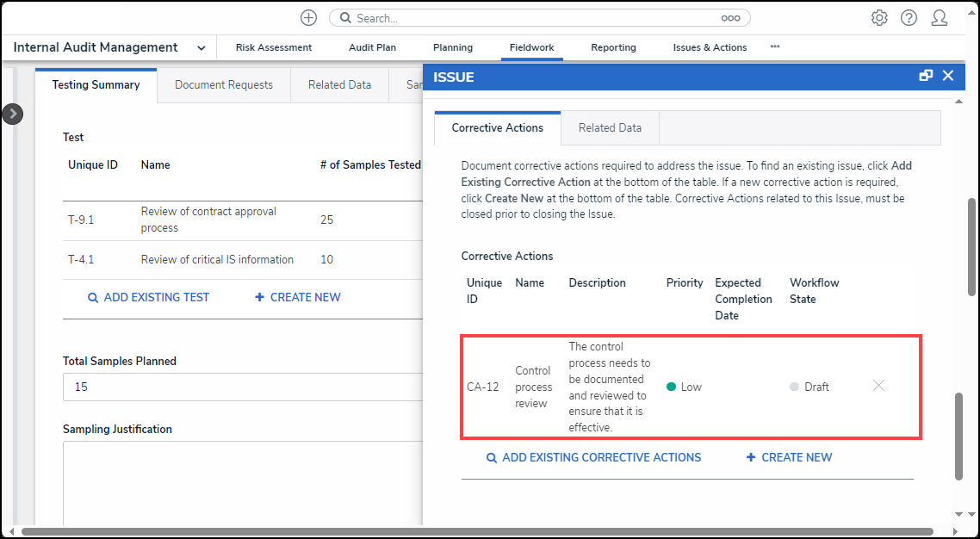Click the Low priority green indicator
The image size is (980, 539).
pyautogui.click(x=672, y=387)
